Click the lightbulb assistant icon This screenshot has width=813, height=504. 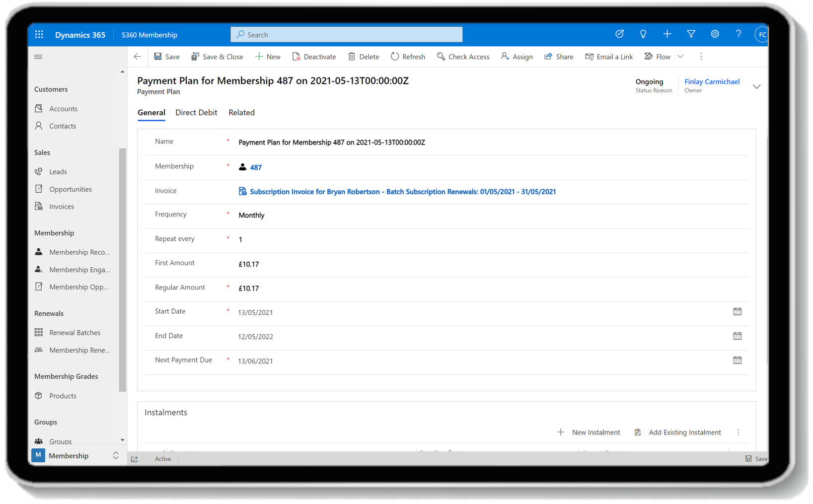(x=643, y=34)
